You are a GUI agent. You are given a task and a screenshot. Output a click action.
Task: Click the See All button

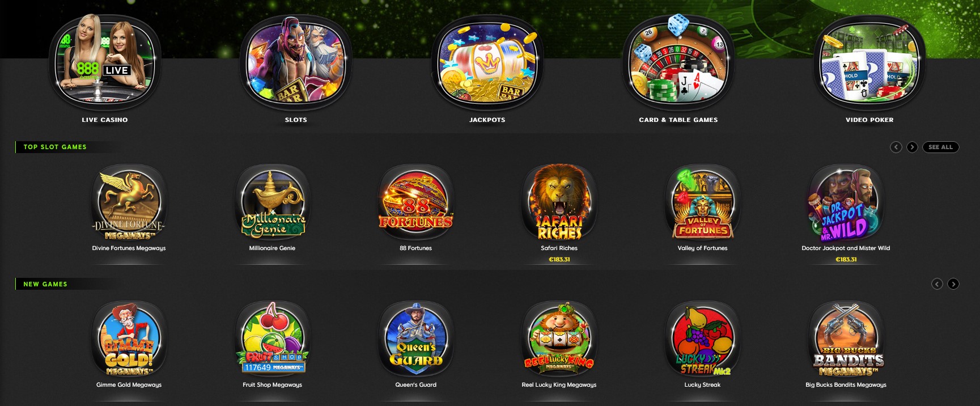[941, 147]
